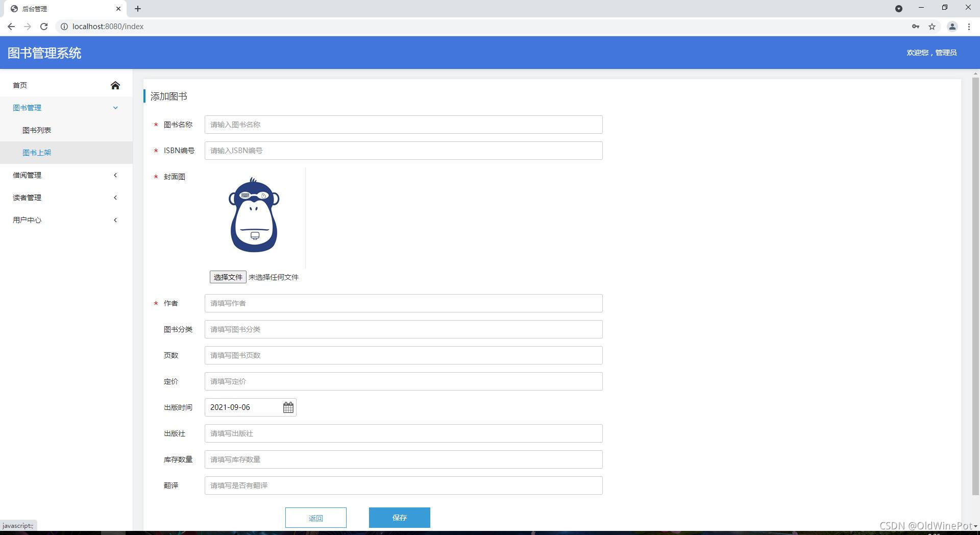Click the 出版时间 label
The image size is (980, 535).
[x=178, y=407]
